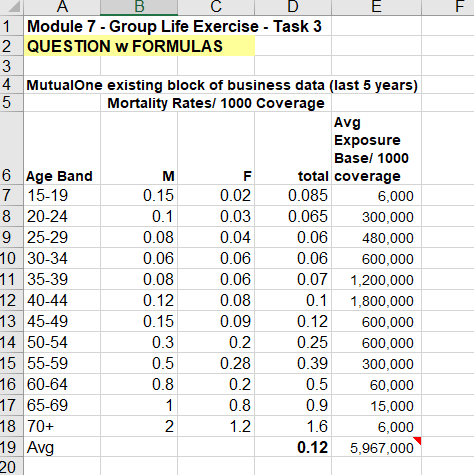Click female rate 0.03 for age 20-24
The image size is (474, 475).
(x=216, y=216)
